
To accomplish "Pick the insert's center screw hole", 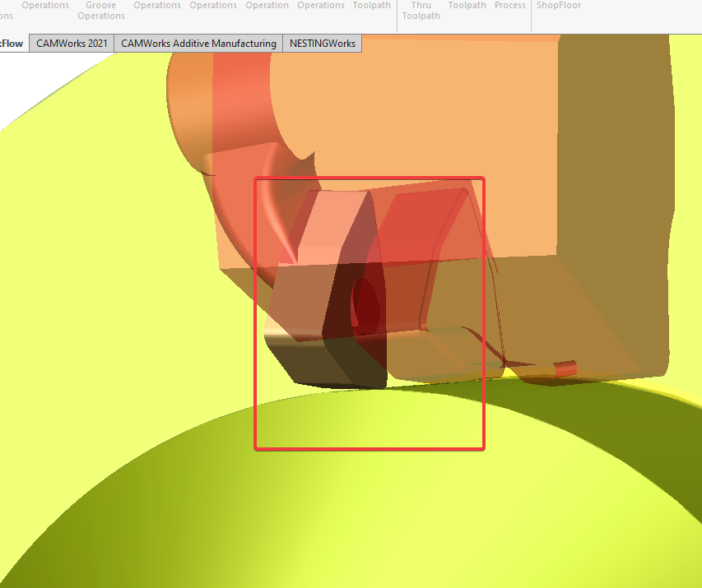I will pos(365,308).
